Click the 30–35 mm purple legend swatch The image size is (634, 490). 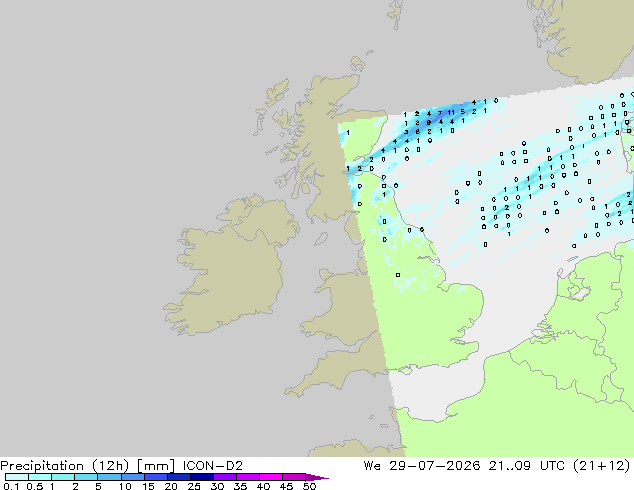coord(225,477)
